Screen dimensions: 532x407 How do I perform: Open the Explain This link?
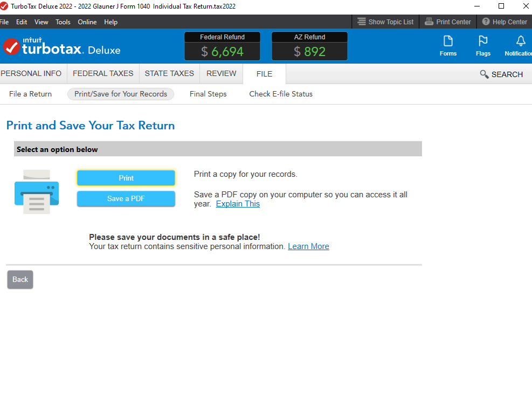[x=238, y=204]
